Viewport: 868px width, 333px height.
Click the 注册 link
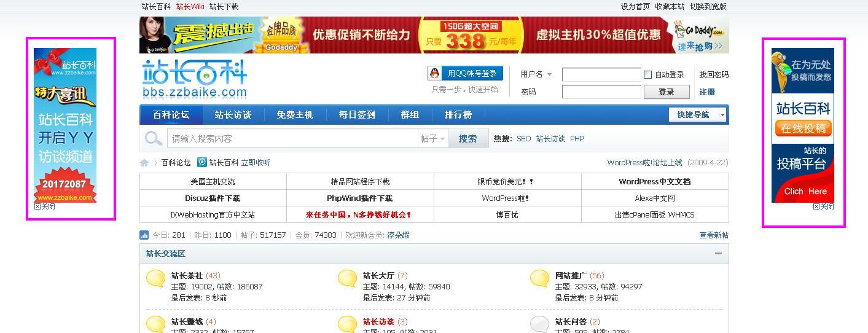point(707,92)
